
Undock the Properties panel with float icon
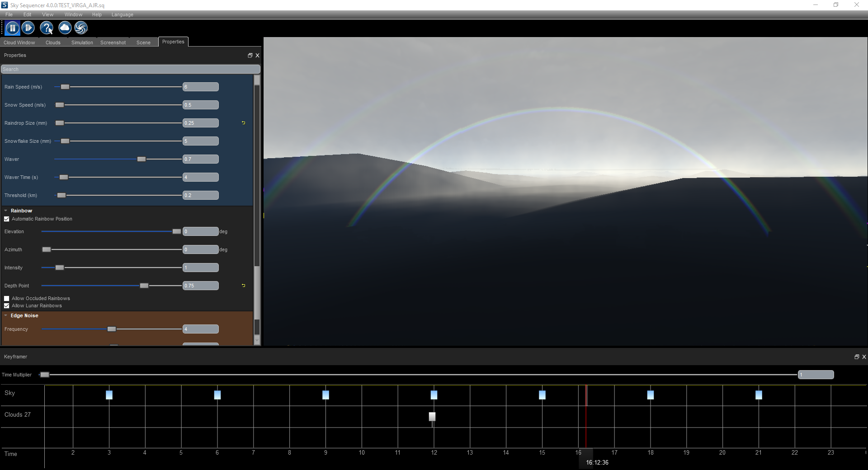pos(250,55)
